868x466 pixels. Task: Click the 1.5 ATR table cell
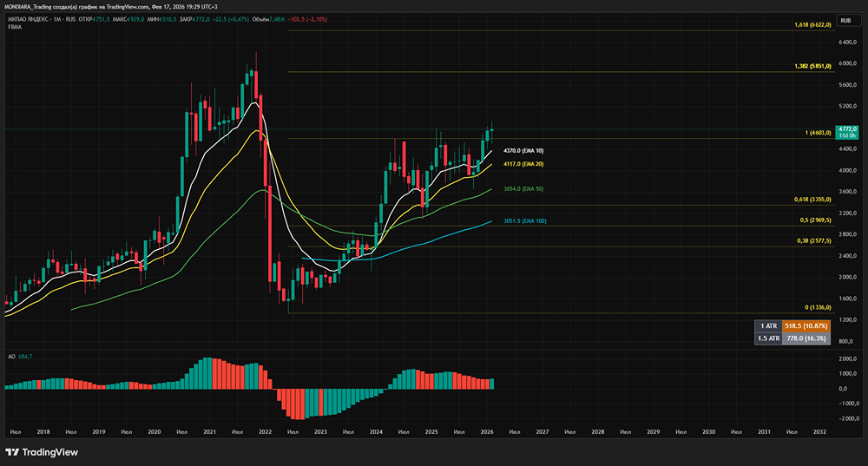tap(768, 338)
